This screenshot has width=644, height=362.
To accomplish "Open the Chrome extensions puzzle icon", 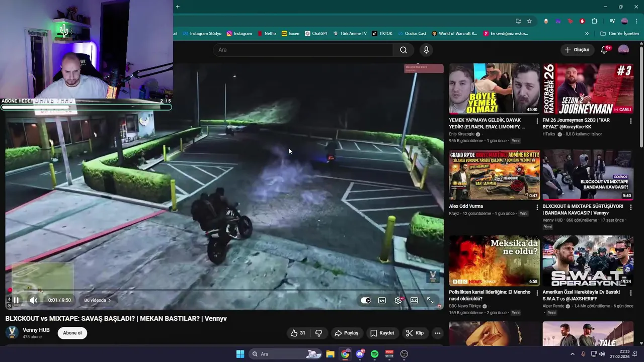I will 595,21.
